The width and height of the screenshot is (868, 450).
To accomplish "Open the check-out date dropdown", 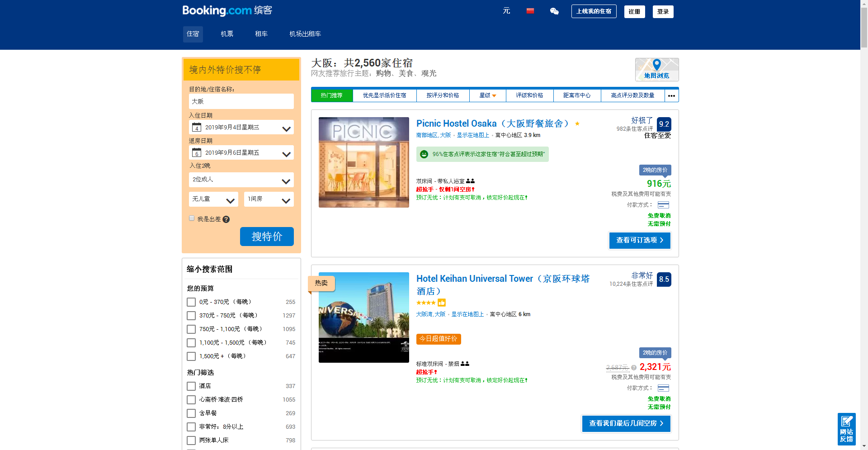I will [x=241, y=152].
